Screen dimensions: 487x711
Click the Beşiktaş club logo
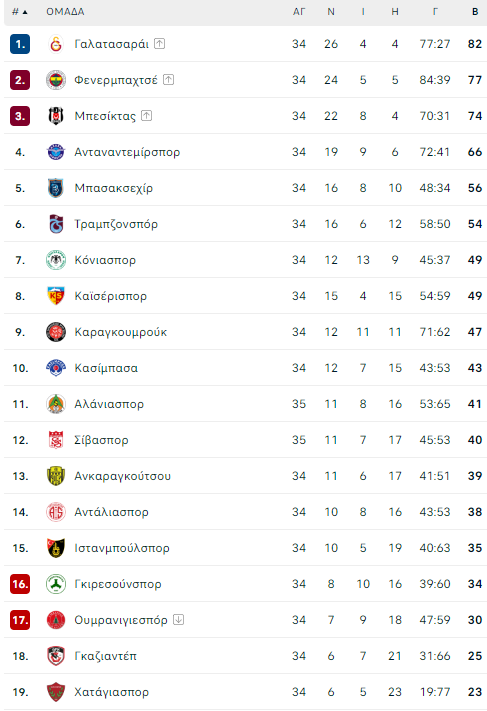(x=56, y=116)
